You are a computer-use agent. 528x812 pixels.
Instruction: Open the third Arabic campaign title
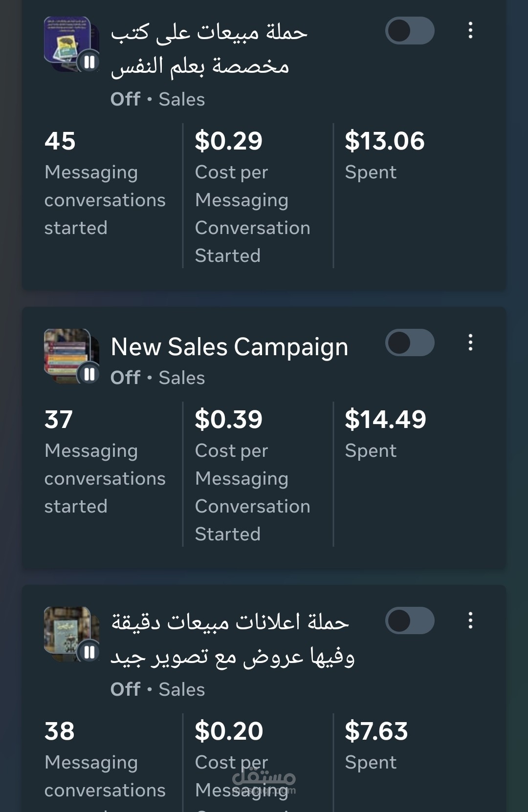232,639
